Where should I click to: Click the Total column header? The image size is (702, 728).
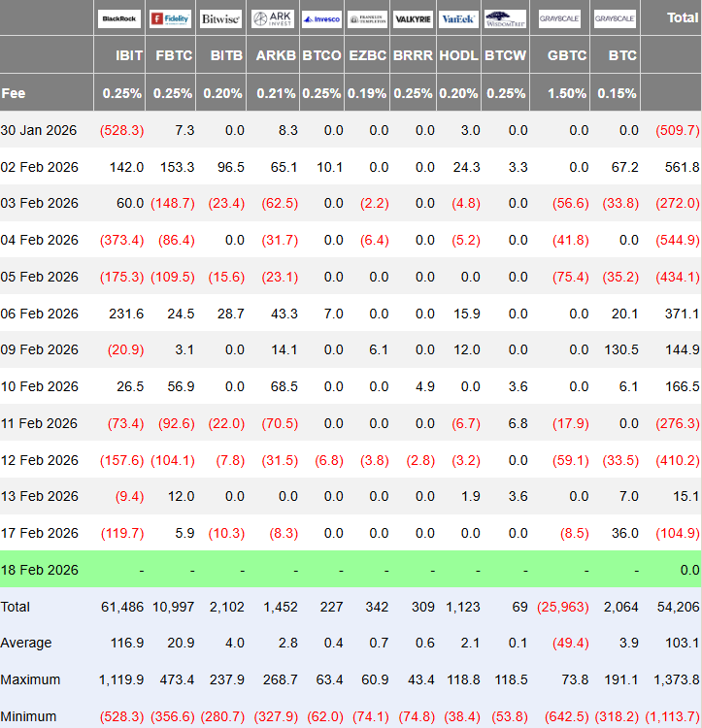pyautogui.click(x=683, y=17)
